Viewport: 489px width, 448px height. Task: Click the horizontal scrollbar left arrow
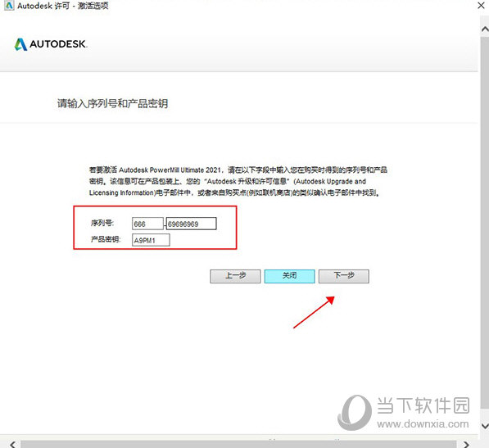click(12, 444)
